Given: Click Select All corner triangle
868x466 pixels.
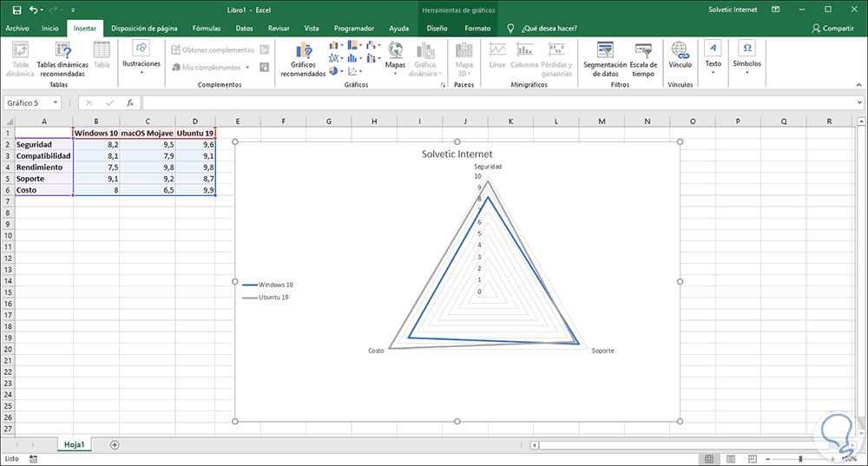Looking at the screenshot, I should coord(8,121).
